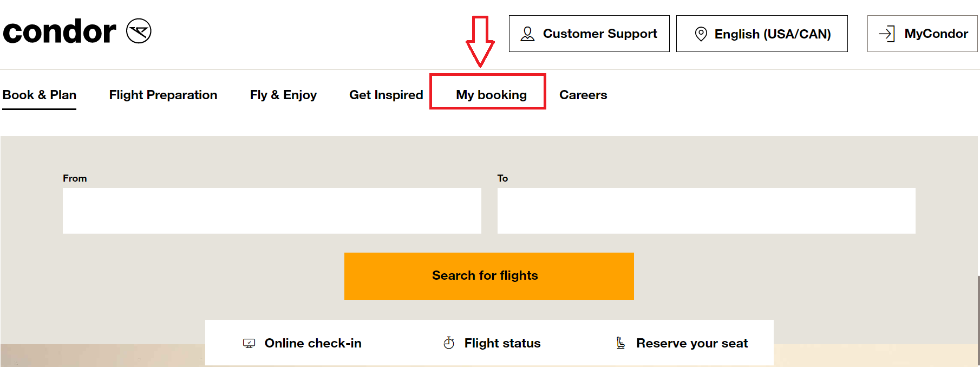Image resolution: width=980 pixels, height=367 pixels.
Task: Click the Flight status stopwatch icon
Action: click(449, 343)
